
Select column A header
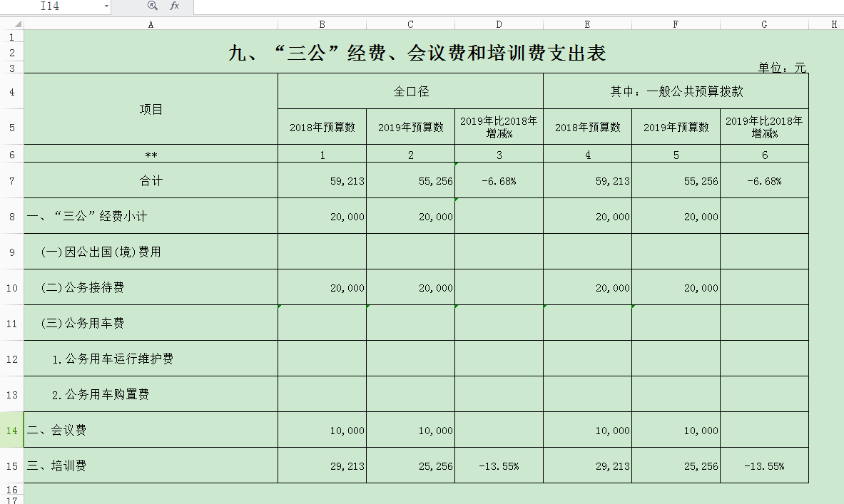click(x=151, y=24)
